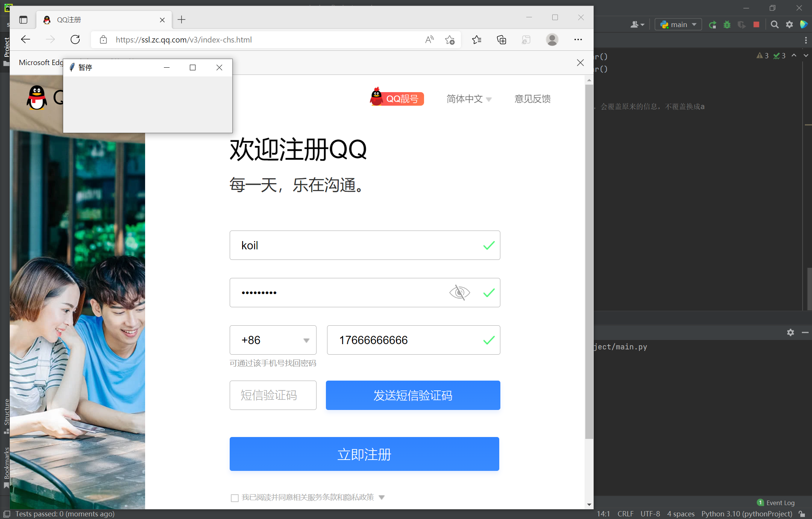Toggle password visibility with the eye icon
The height and width of the screenshot is (519, 812).
pos(459,292)
